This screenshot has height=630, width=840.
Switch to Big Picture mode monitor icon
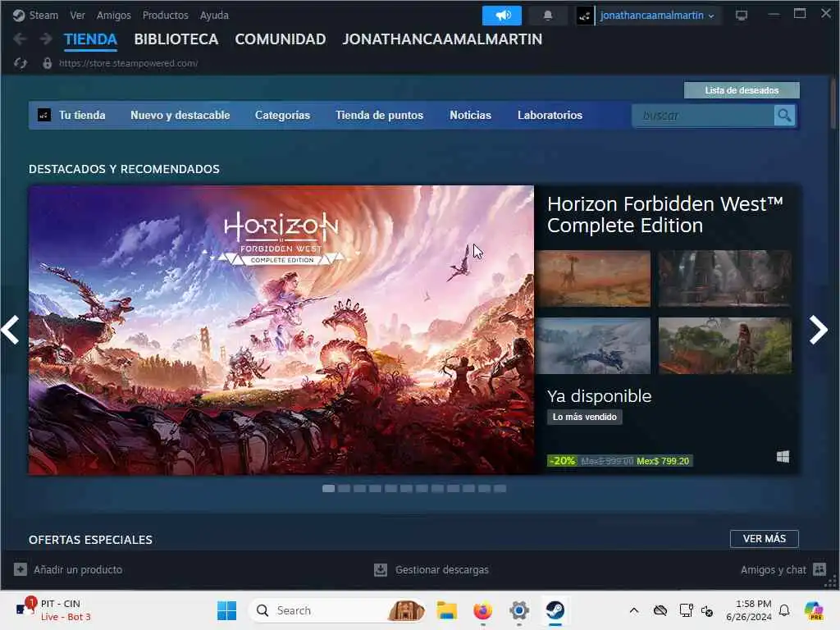point(741,16)
